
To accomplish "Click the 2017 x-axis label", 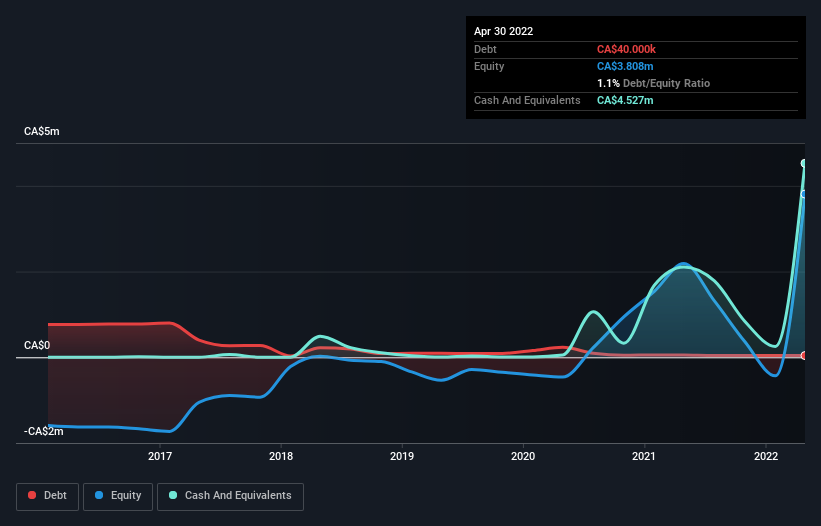I will click(x=160, y=456).
